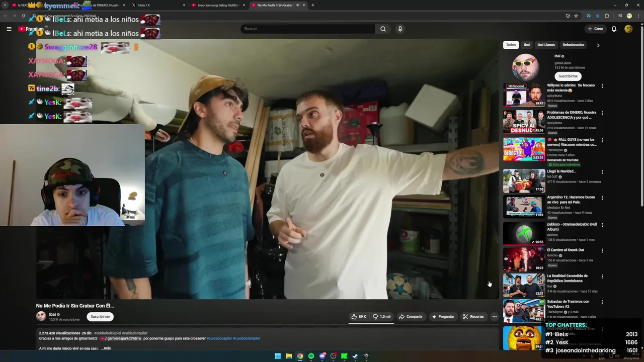Subscribe via button under the video title
The height and width of the screenshot is (362, 644).
(x=100, y=316)
